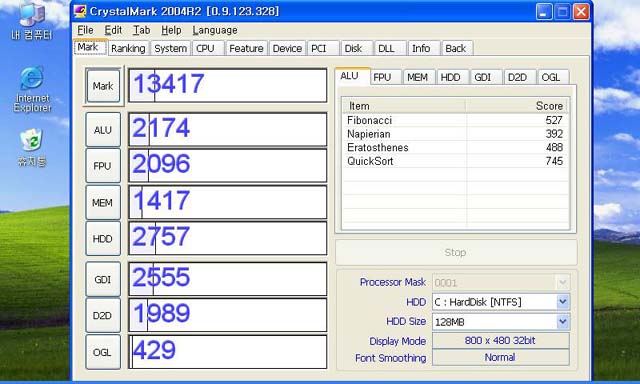Click the Font Smoothing Normal field
640x384 pixels.
point(500,357)
